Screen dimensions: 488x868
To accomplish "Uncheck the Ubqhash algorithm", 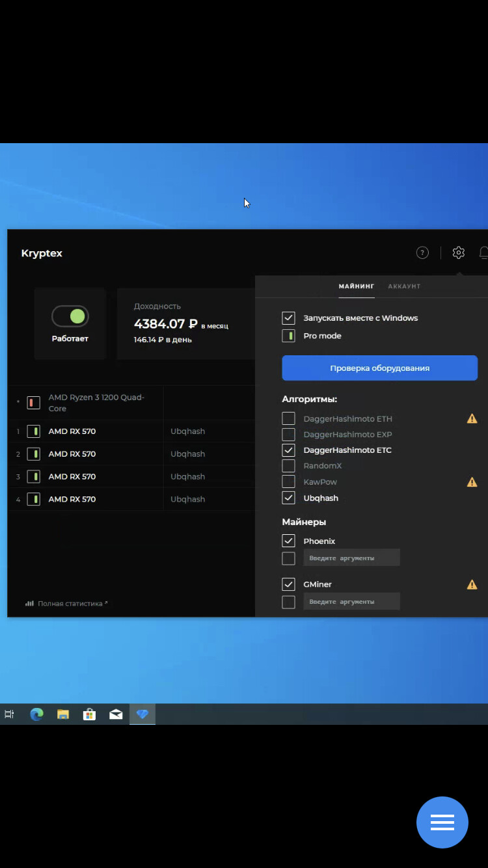I will [288, 498].
